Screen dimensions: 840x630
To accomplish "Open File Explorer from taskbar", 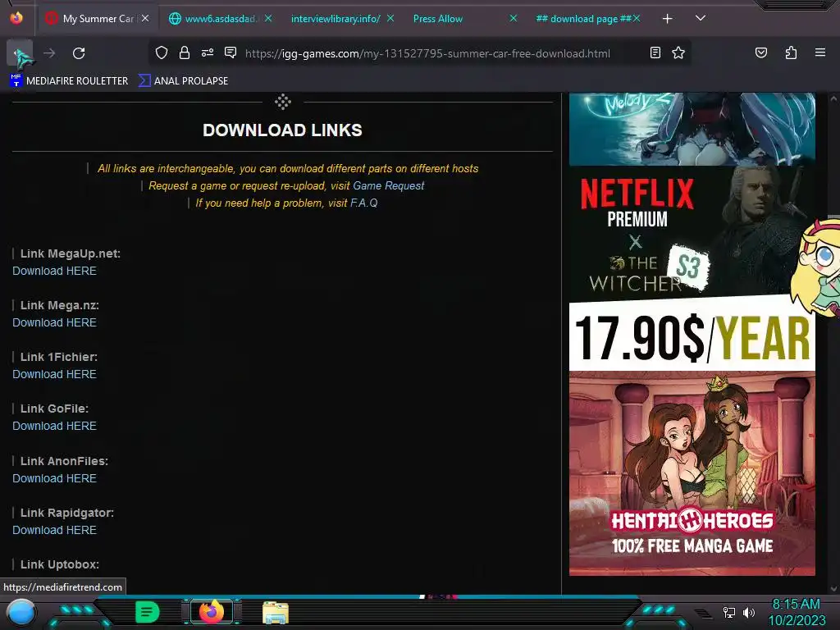I will (276, 612).
